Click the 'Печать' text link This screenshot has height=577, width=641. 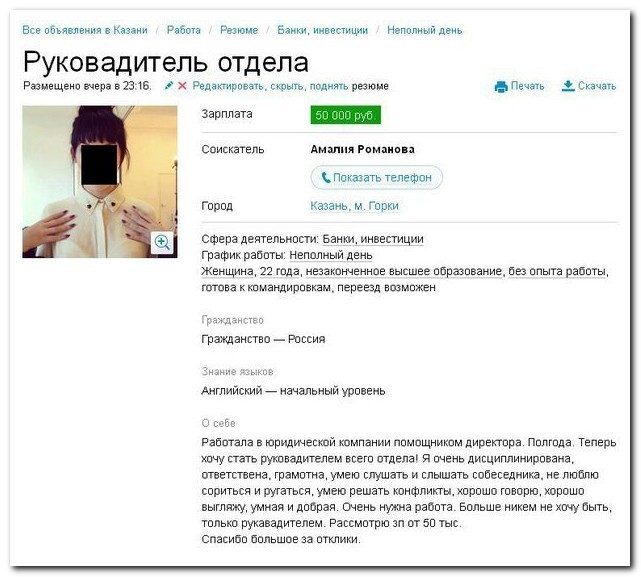click(527, 86)
